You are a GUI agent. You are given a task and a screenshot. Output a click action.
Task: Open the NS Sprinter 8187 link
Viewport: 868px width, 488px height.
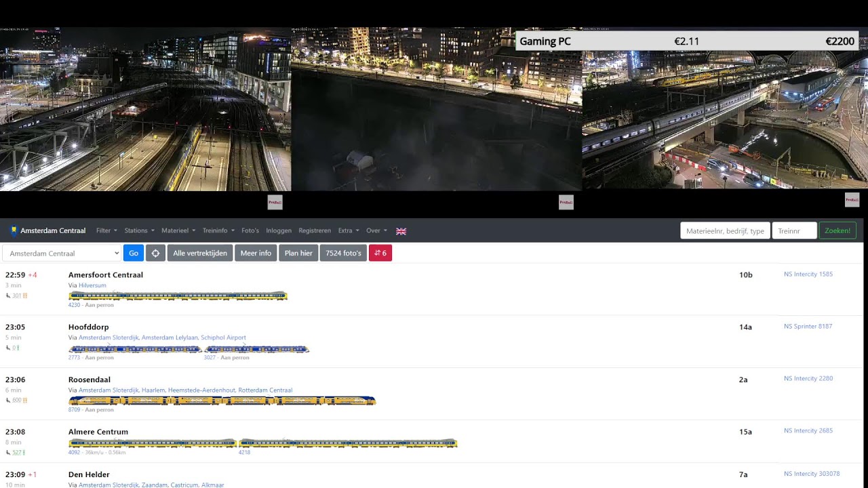[808, 327]
